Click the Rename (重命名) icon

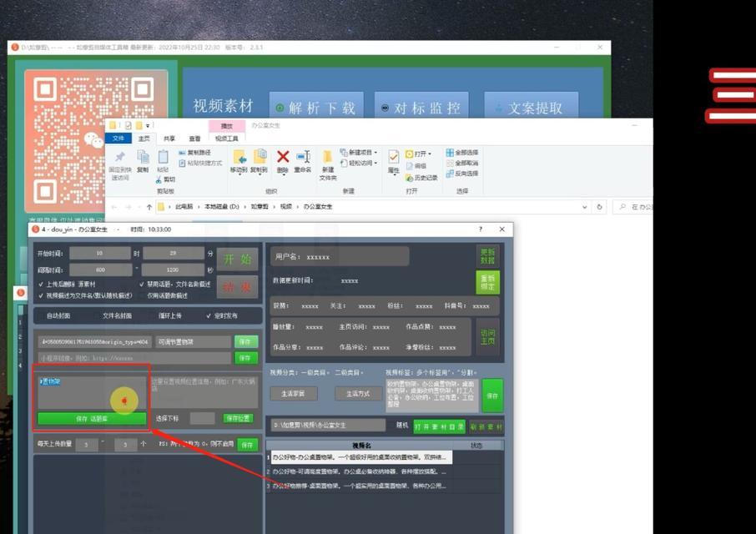[303, 157]
